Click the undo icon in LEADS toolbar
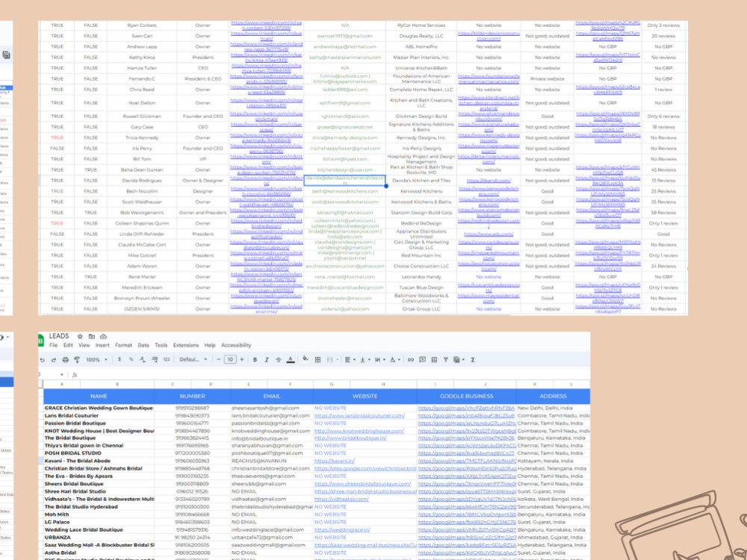This screenshot has height=560, width=747. click(x=43, y=360)
